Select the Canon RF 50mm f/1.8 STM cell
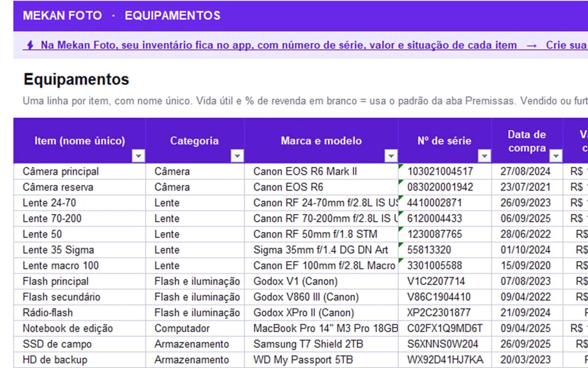588x368 pixels. [321, 234]
